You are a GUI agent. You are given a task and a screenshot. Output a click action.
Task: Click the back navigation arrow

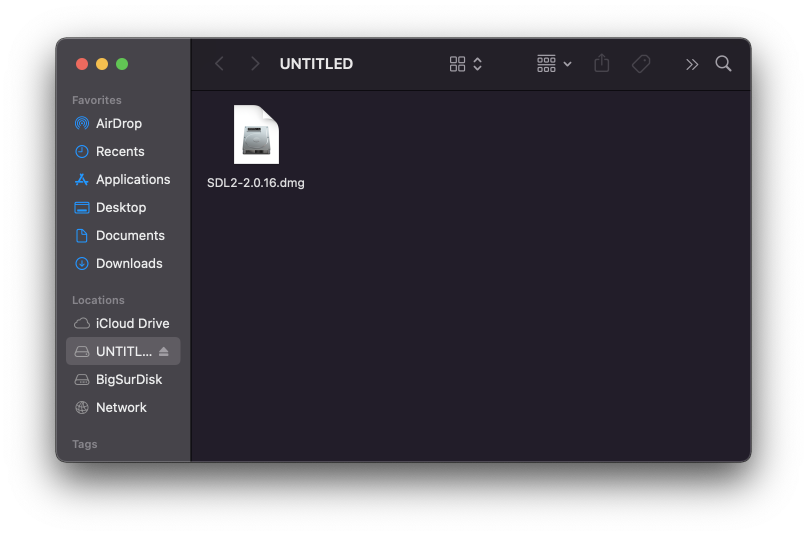[219, 64]
